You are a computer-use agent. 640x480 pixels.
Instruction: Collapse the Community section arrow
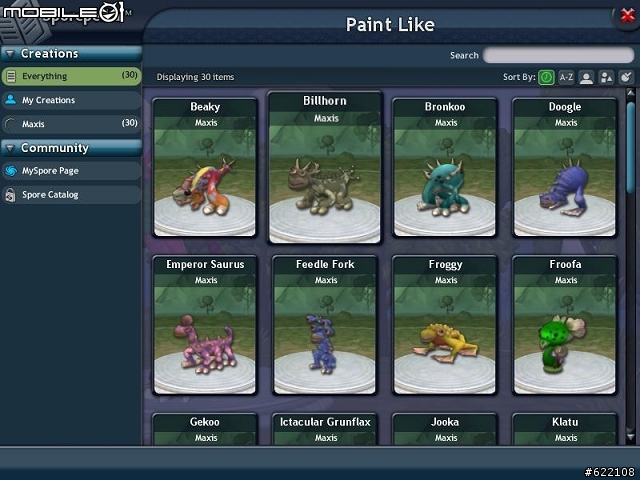tap(10, 148)
